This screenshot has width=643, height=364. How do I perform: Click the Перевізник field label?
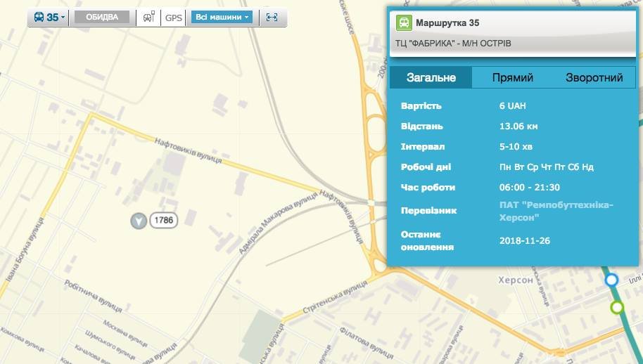coord(428,211)
